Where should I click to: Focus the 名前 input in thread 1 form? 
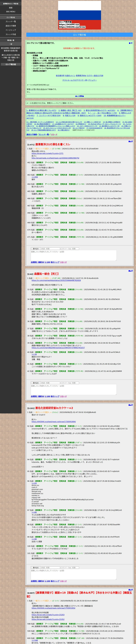pyautogui.click(x=51, y=249)
